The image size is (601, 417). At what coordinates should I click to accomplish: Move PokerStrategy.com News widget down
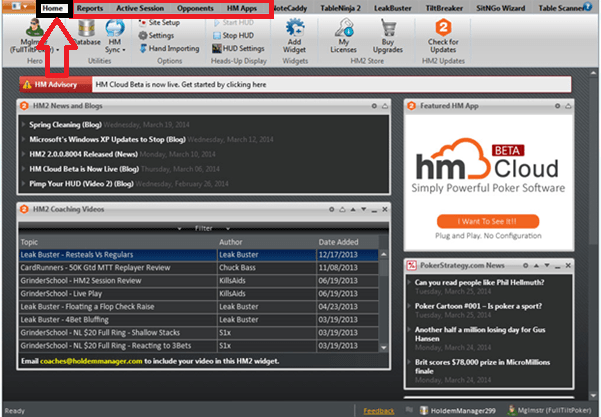click(x=547, y=265)
